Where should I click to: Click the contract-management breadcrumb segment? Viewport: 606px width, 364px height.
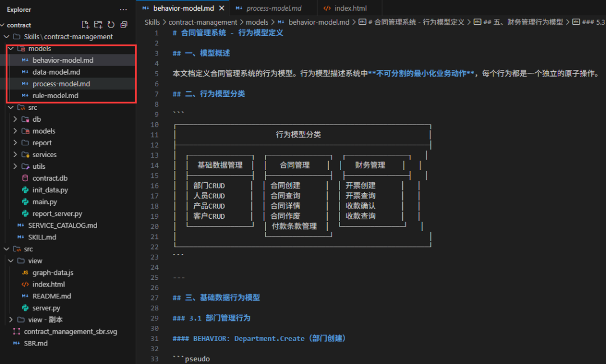click(203, 22)
